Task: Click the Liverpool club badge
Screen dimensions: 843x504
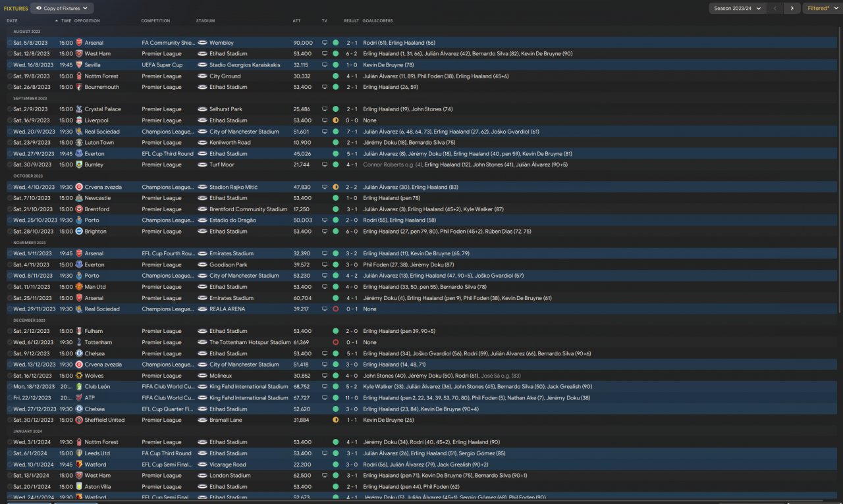Action: point(79,120)
